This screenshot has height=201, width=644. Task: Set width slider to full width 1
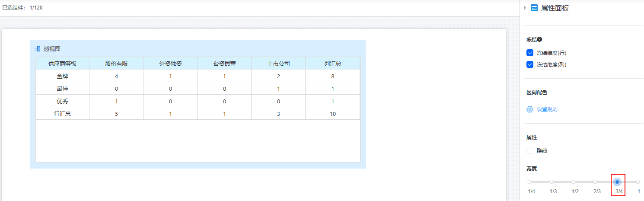[x=638, y=182]
